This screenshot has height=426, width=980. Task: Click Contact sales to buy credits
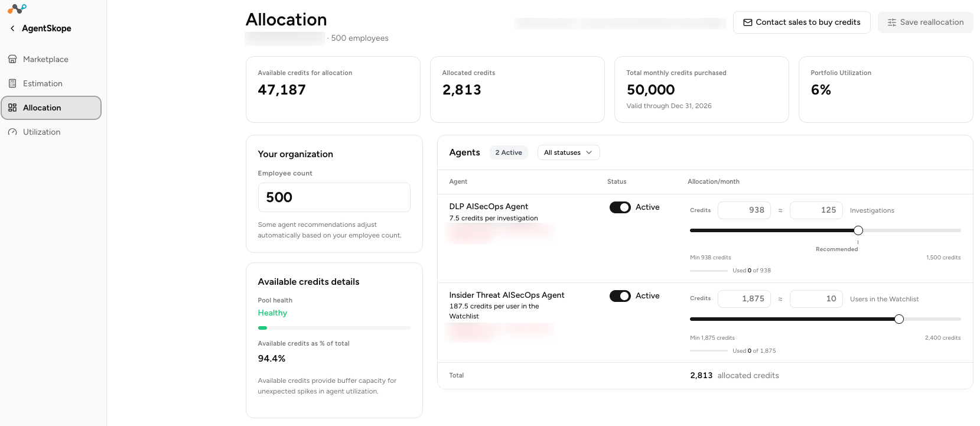tap(802, 22)
